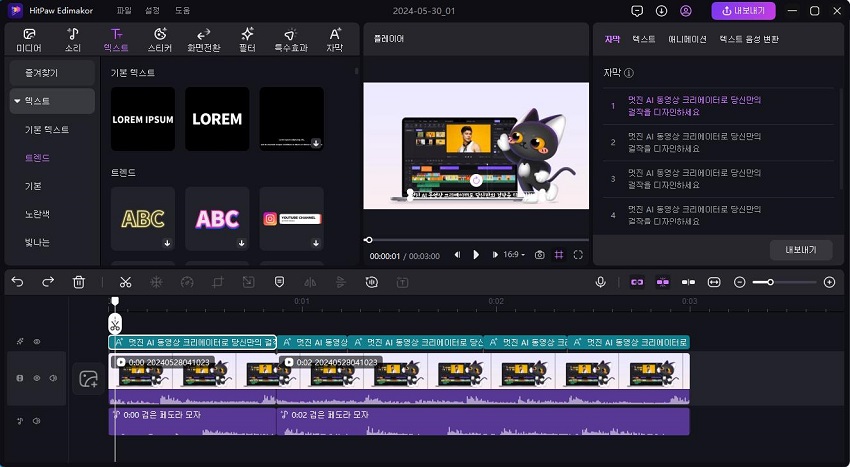Add a marker with the shield icon

[279, 282]
